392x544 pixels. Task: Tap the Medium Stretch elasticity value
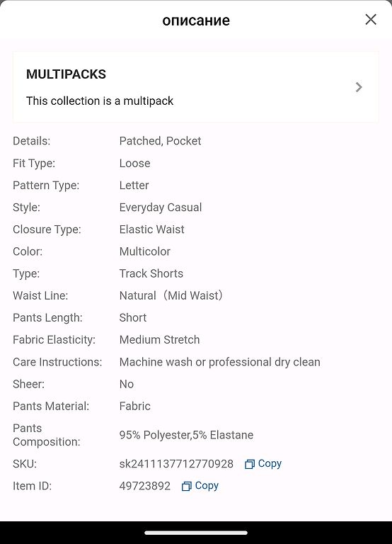tap(159, 340)
